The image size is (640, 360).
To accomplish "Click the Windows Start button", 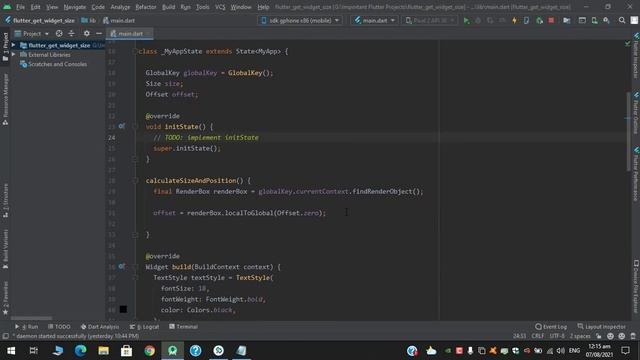I will point(11,351).
